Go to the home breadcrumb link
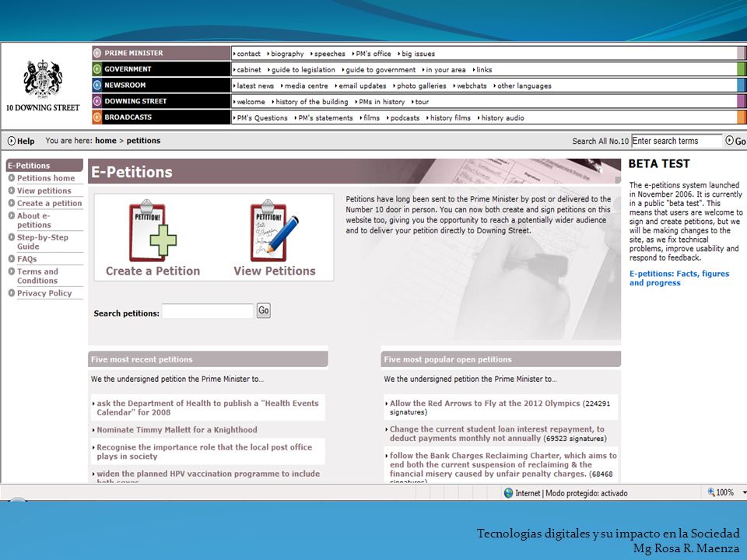Viewport: 747px width, 560px height. click(106, 141)
